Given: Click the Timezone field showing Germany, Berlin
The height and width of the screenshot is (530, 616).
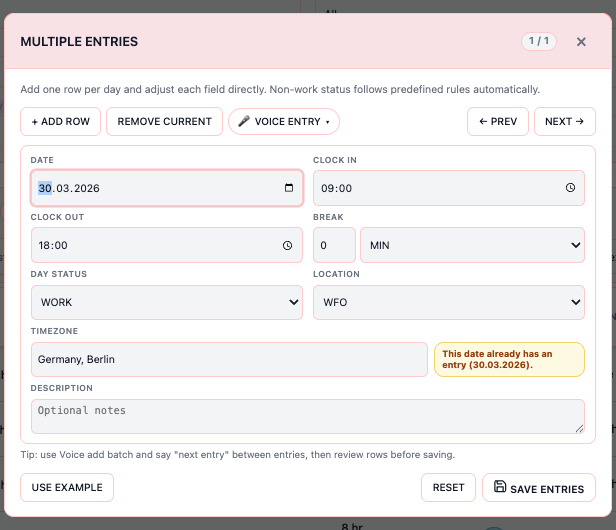Looking at the screenshot, I should 228,359.
